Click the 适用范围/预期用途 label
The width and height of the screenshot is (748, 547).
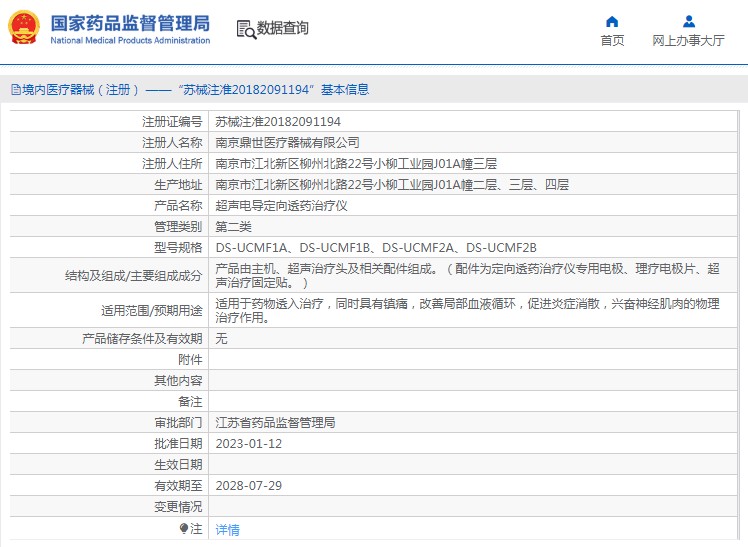click(x=152, y=310)
